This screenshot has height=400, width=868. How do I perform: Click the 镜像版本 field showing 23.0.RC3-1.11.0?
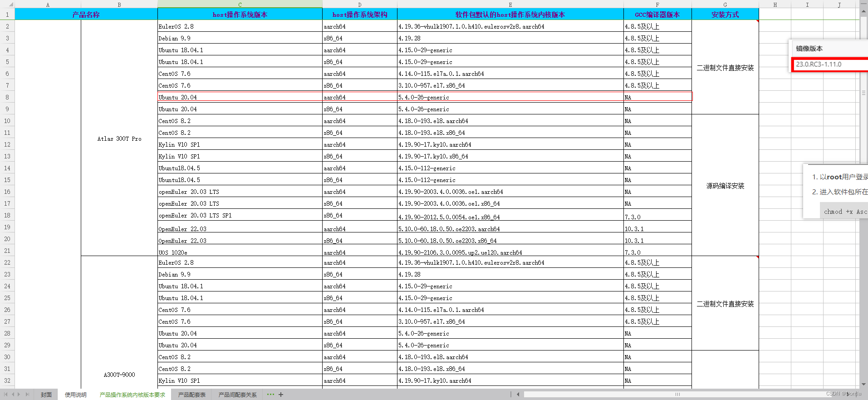pos(830,64)
